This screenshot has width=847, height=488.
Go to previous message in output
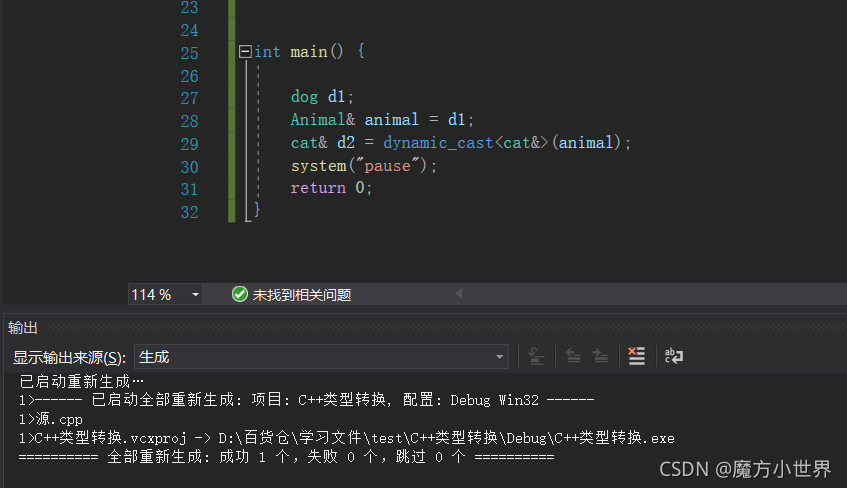tap(573, 356)
